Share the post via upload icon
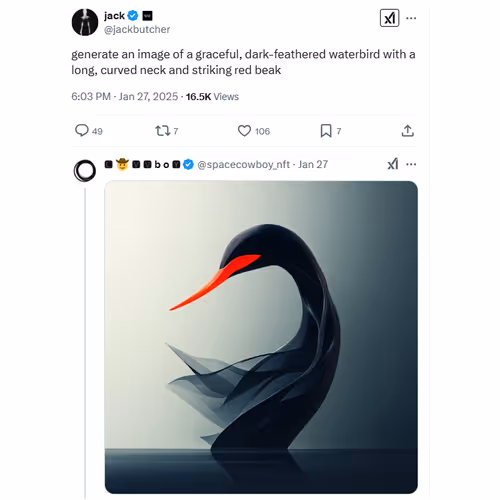 (408, 131)
